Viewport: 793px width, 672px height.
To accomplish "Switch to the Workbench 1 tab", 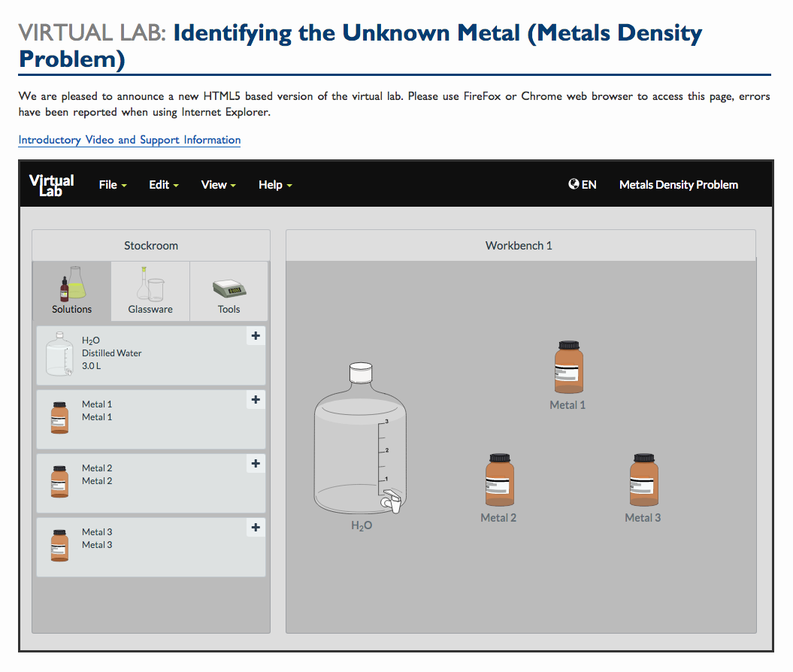I will pos(519,245).
